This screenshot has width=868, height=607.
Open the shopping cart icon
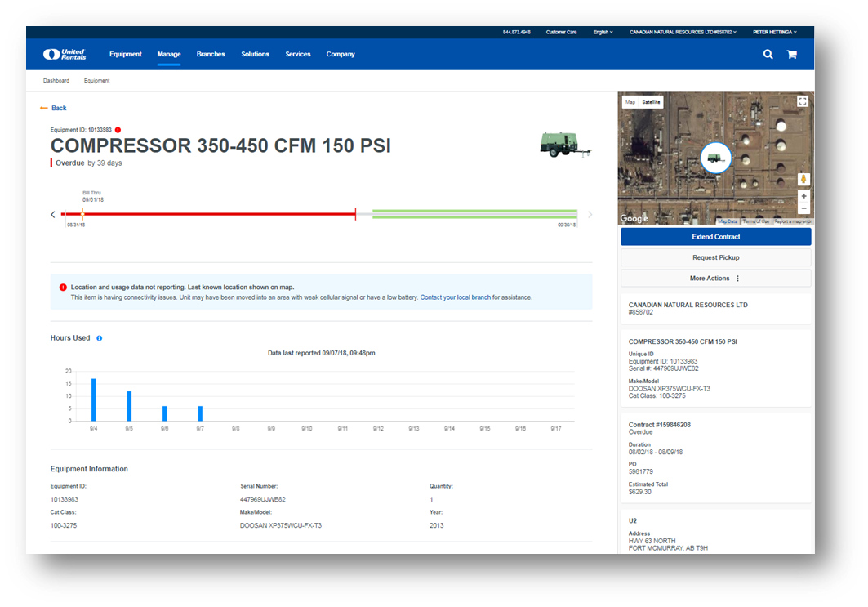[x=791, y=55]
